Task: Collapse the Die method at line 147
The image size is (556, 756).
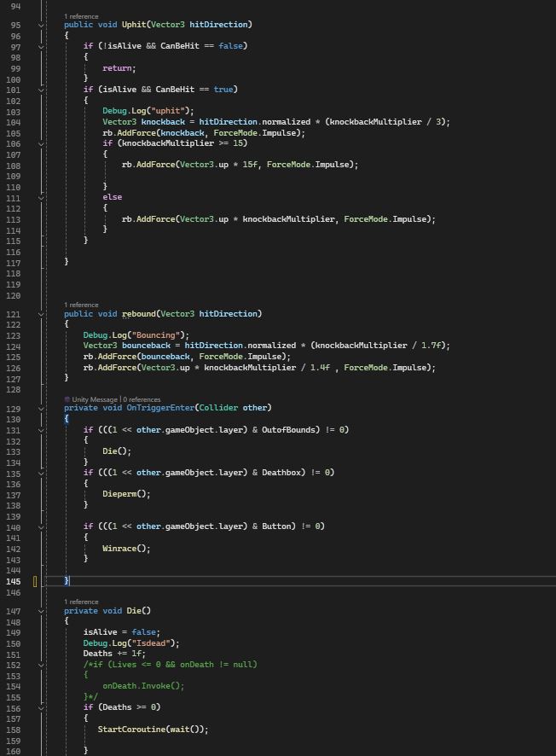Action: [41, 611]
